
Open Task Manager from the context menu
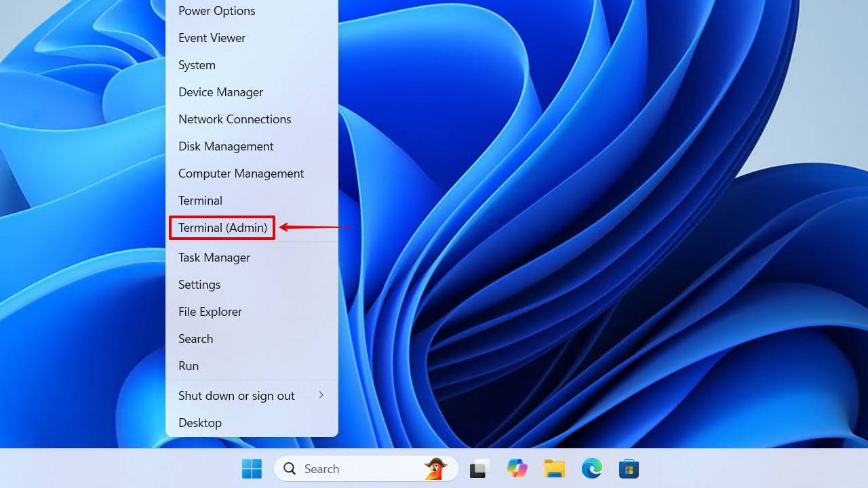(214, 258)
